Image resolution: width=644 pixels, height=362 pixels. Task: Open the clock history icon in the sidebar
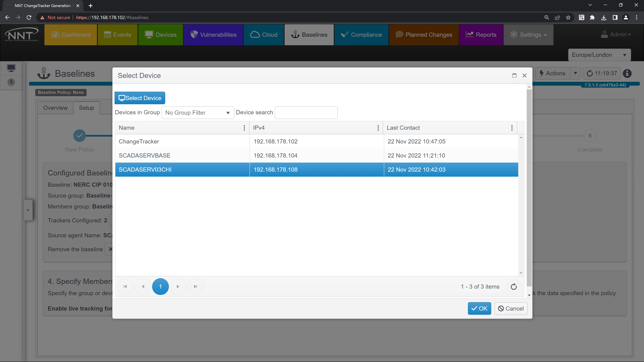coord(11,82)
